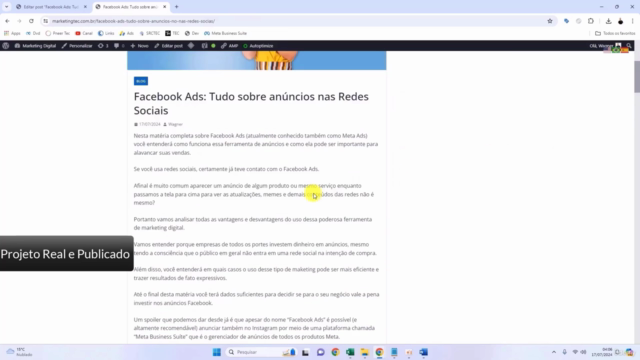Open the chat app icon in taskbar
This screenshot has width=640, height=360.
[x=320, y=352]
